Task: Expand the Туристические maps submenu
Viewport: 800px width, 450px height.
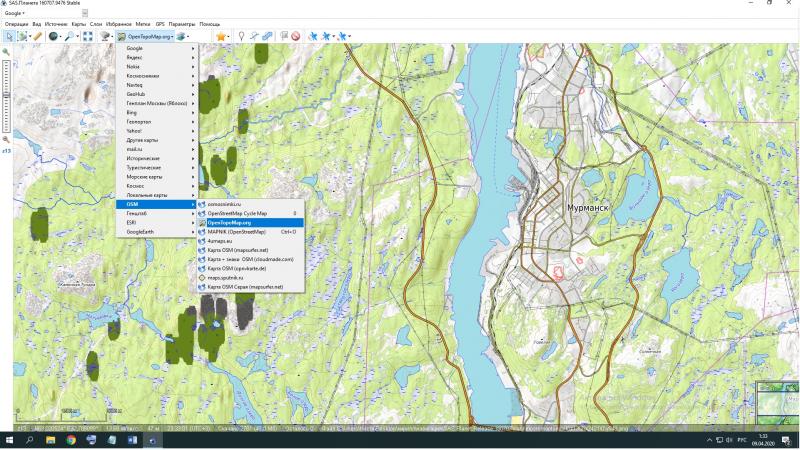Action: [x=157, y=168]
